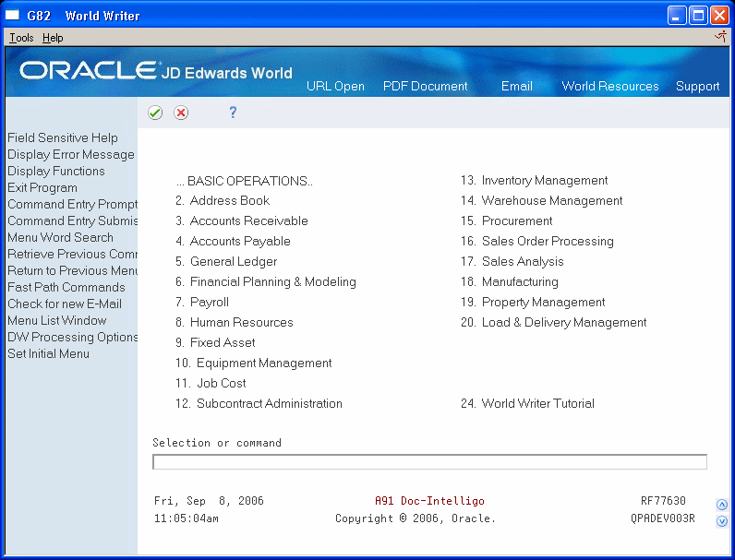Image resolution: width=735 pixels, height=560 pixels.
Task: Close the World Writer window
Action: click(719, 16)
